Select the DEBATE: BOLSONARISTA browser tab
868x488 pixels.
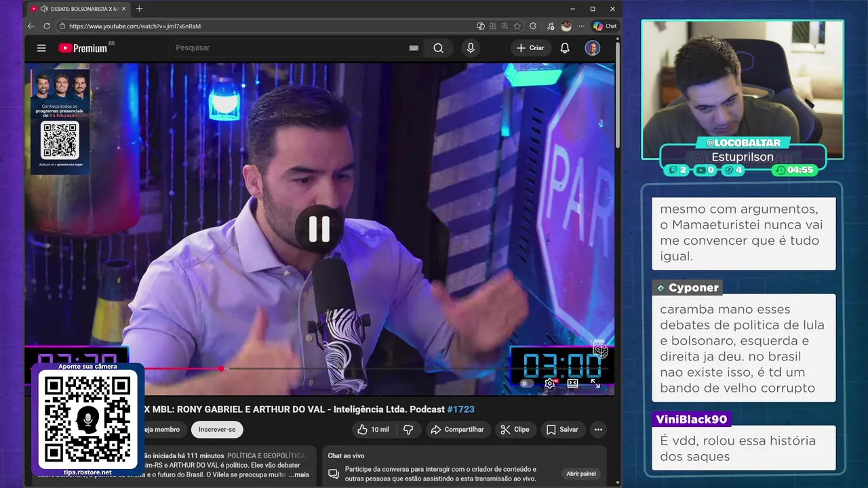(x=77, y=9)
